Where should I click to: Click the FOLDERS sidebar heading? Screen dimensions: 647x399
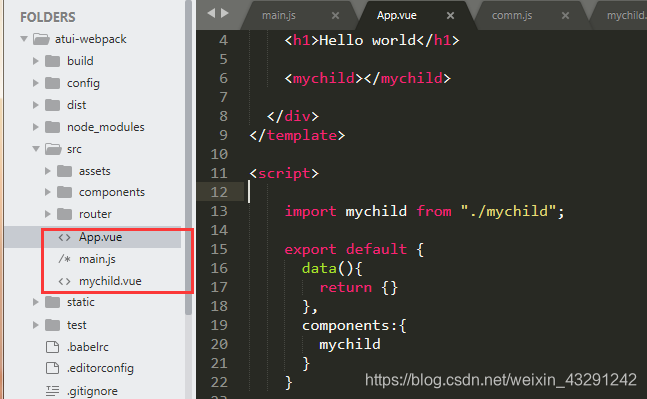point(48,17)
